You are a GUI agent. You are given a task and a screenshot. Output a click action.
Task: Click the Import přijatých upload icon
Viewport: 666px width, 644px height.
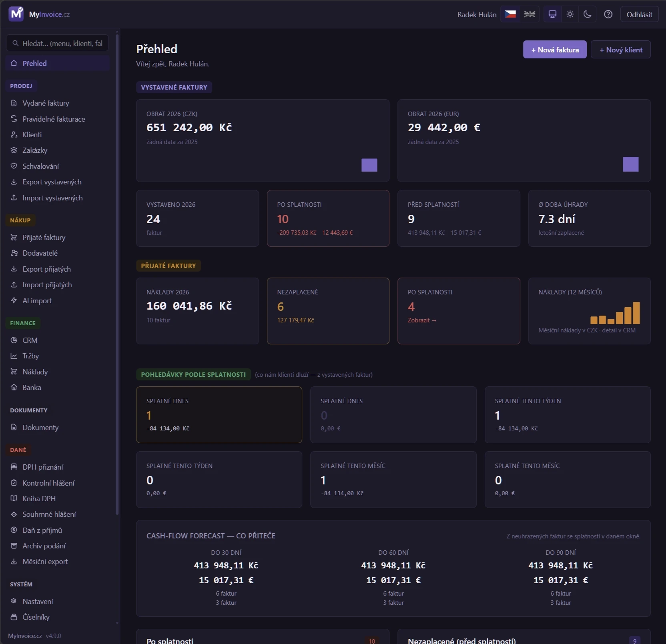(x=14, y=285)
